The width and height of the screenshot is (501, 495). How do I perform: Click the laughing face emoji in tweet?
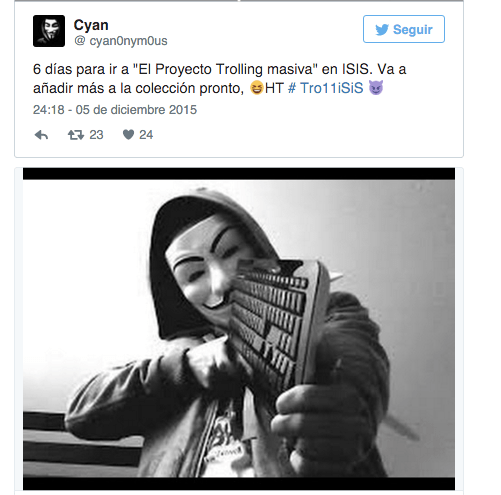point(257,88)
